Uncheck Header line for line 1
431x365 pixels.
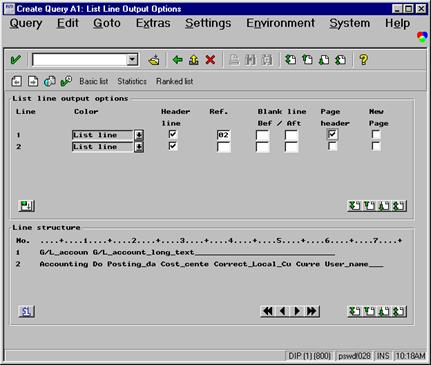(173, 134)
